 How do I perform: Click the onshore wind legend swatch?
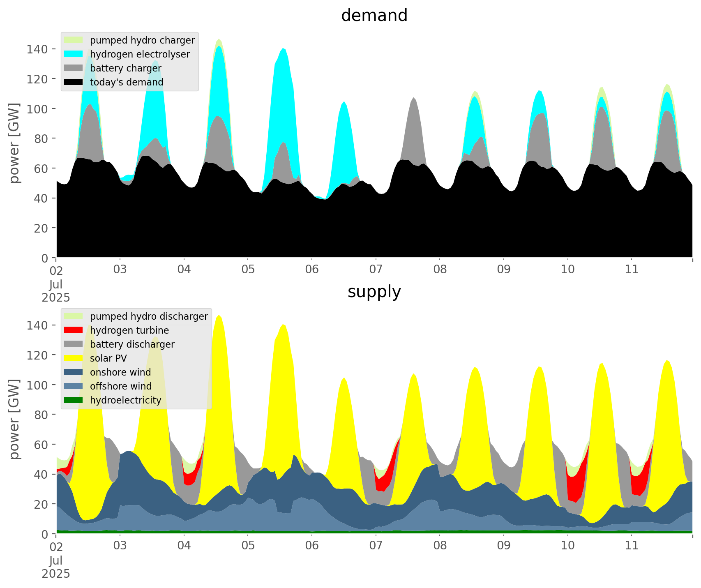point(74,372)
